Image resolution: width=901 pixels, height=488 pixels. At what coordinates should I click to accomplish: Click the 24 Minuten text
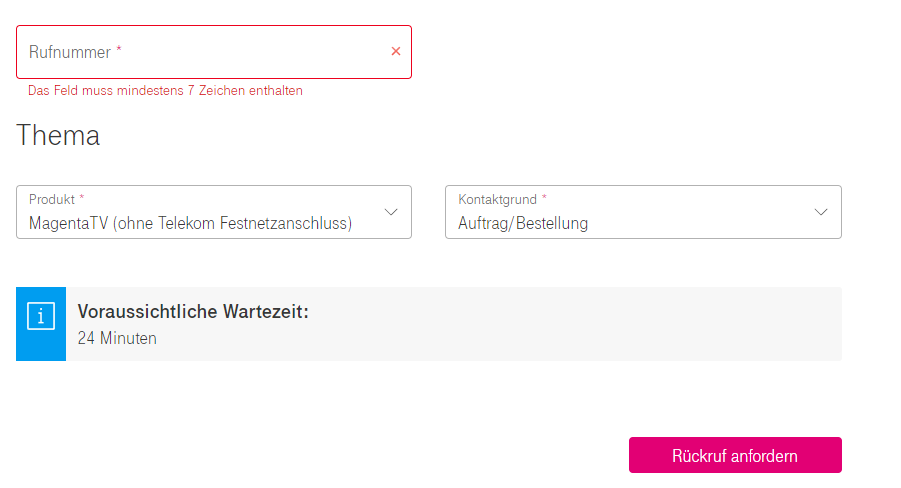(117, 338)
